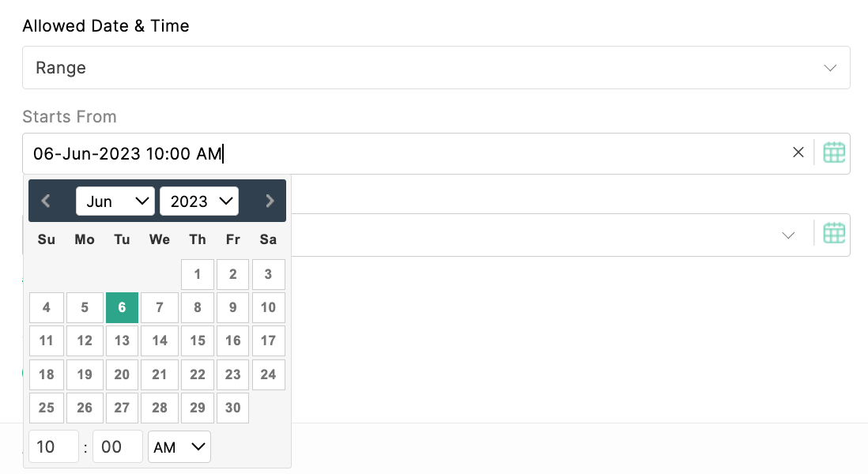Pick Saturday June 24
This screenshot has width=868, height=474.
[x=269, y=374]
